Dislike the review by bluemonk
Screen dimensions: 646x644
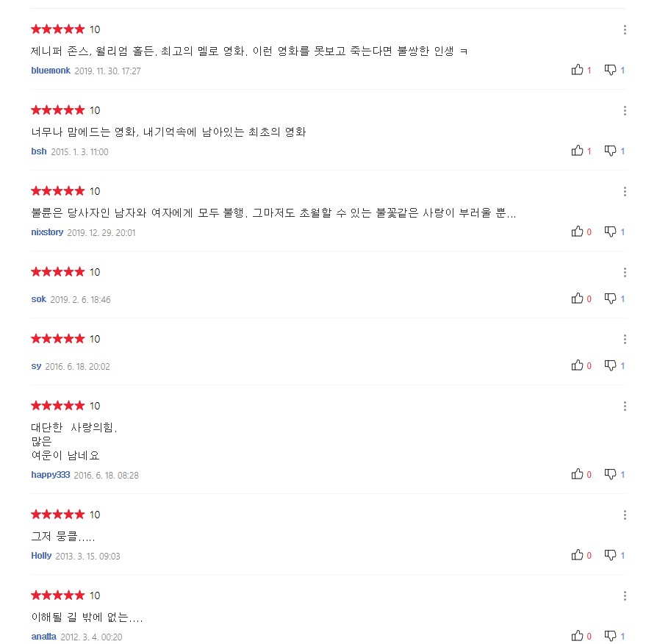pyautogui.click(x=610, y=70)
